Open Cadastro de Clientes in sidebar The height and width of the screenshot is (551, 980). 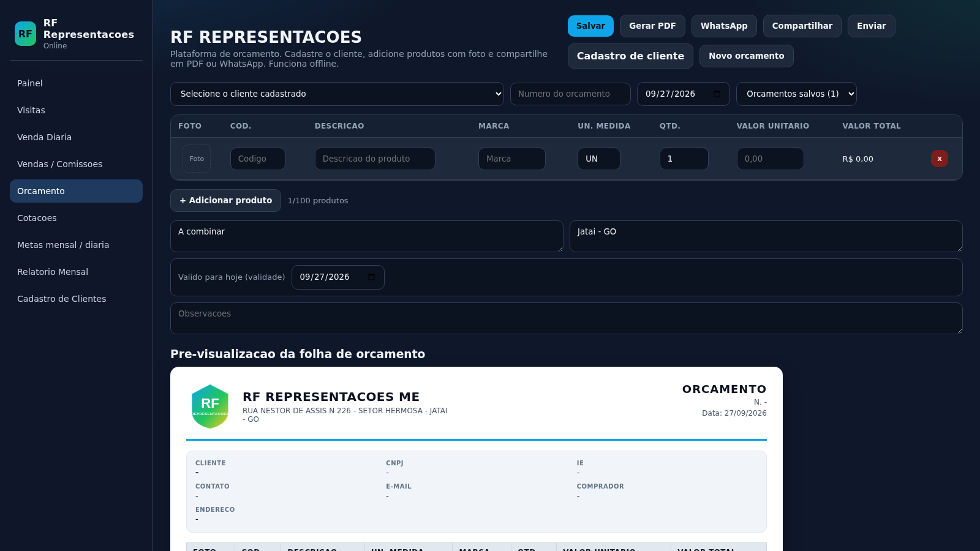[x=76, y=299]
